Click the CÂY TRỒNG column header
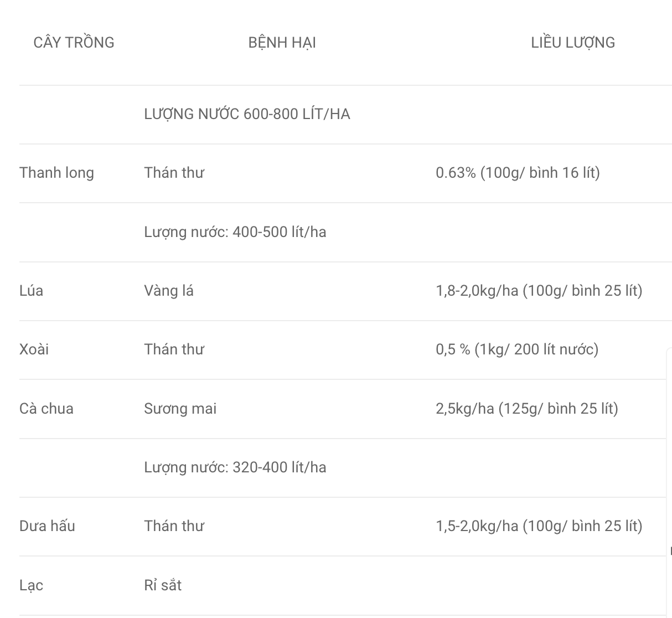 coord(74,43)
